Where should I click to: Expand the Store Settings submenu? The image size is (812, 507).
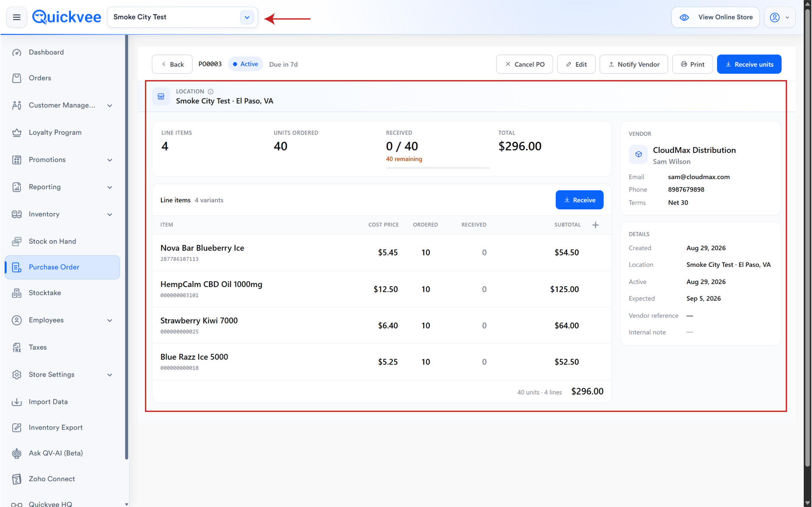(x=110, y=375)
